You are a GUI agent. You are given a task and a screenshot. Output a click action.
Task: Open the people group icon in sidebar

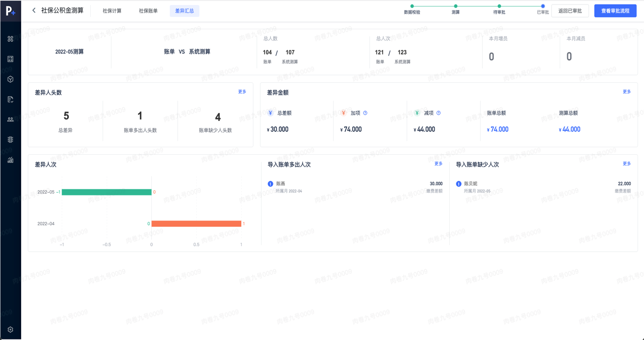click(x=11, y=119)
